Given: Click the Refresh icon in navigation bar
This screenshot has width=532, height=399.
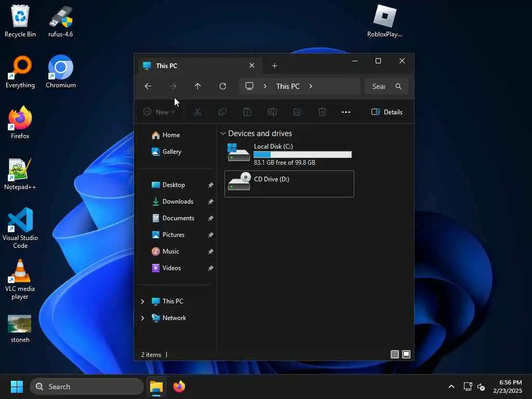Looking at the screenshot, I should tap(222, 86).
